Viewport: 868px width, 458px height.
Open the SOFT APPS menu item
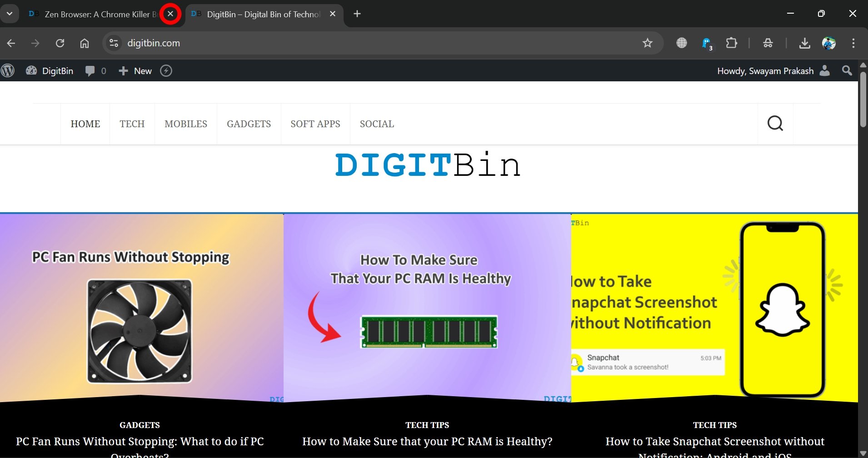coord(315,124)
